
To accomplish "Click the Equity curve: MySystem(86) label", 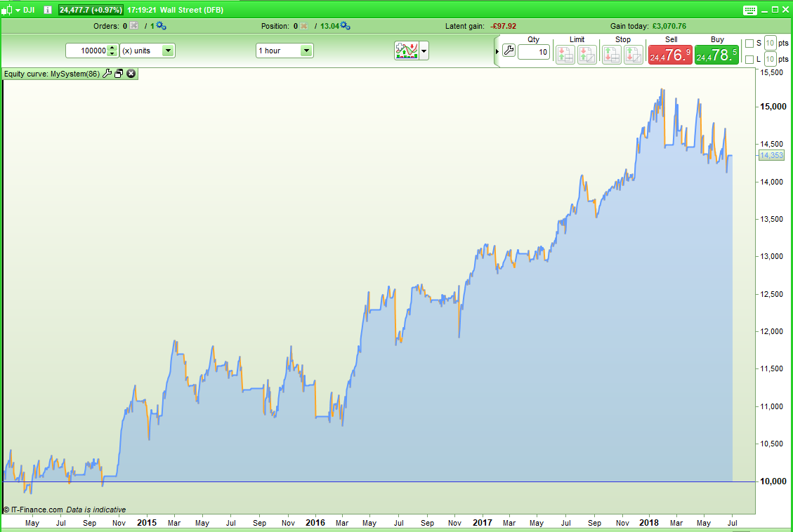I will click(51, 74).
